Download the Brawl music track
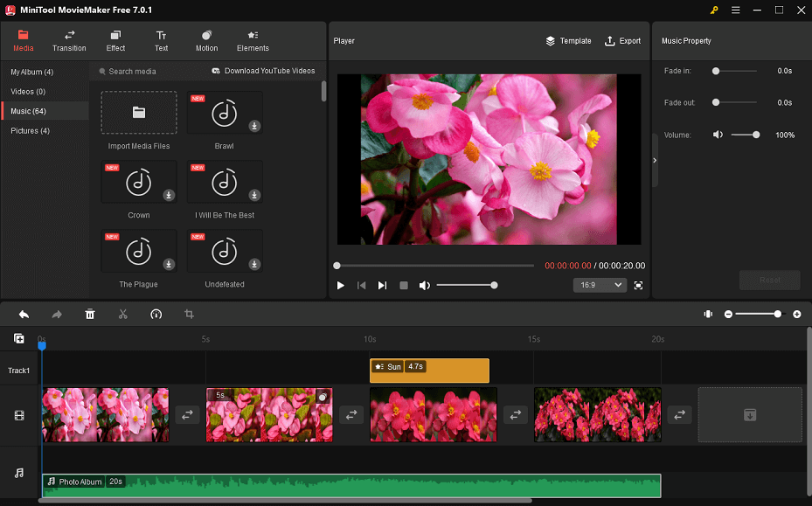 [253, 126]
